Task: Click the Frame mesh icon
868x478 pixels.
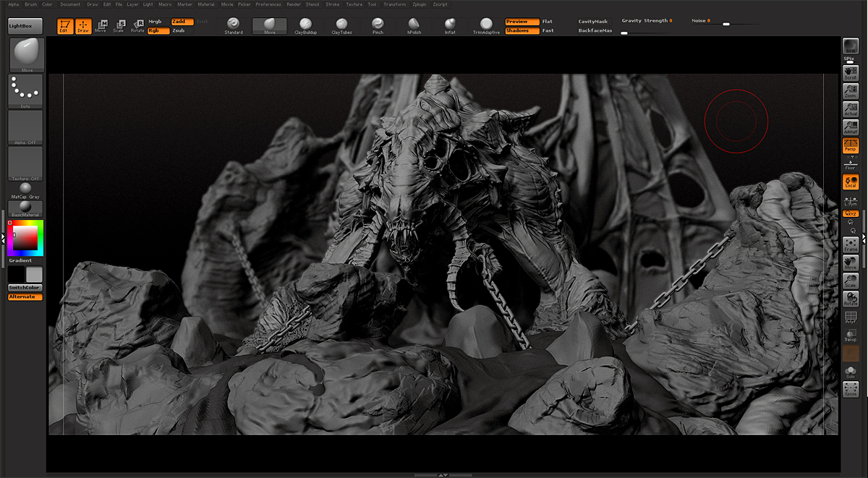Action: (851, 244)
